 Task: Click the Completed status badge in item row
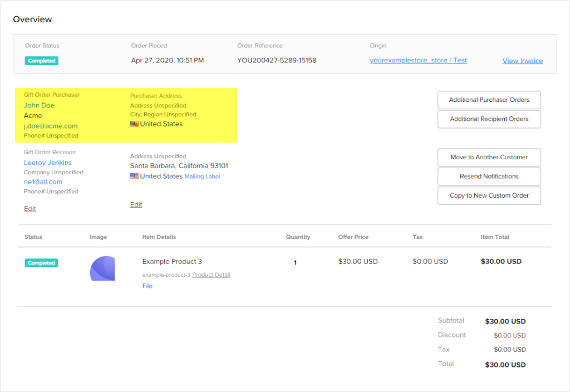pos(41,263)
